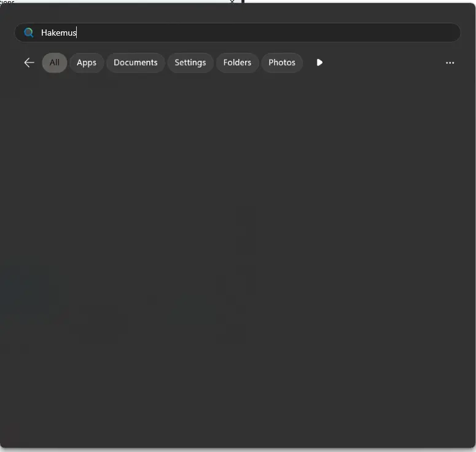
Task: Filter results by Folders
Action: (237, 63)
